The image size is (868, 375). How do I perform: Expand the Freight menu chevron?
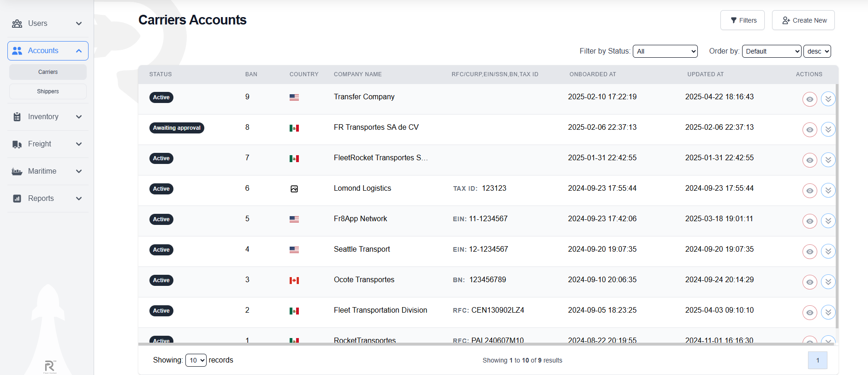[x=79, y=144]
